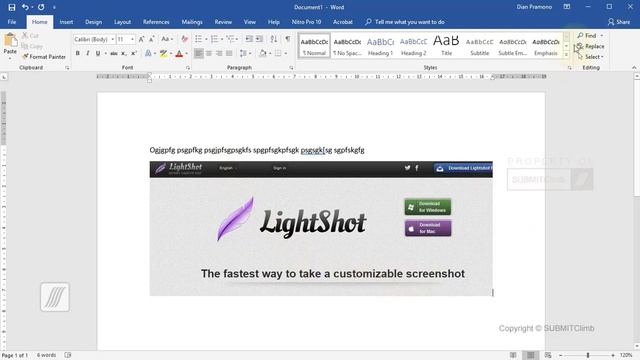Image resolution: width=640 pixels, height=360 pixels.
Task: Click the vertical scrollbar
Action: pyautogui.click(x=636, y=210)
